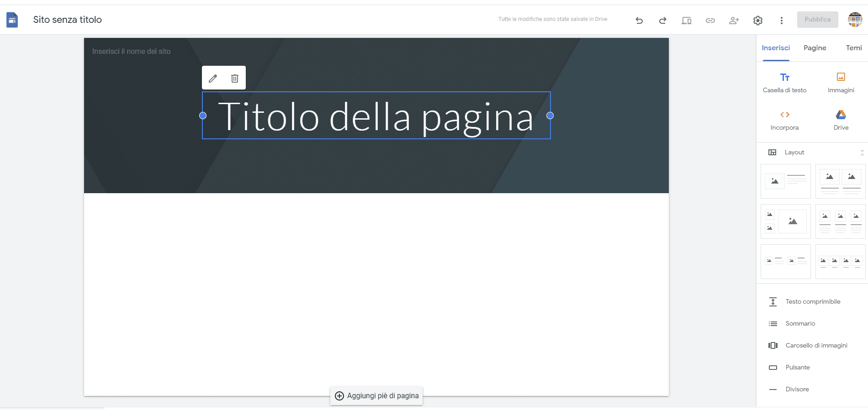868x411 pixels.
Task: Open the three-dot more options menu
Action: pos(782,20)
